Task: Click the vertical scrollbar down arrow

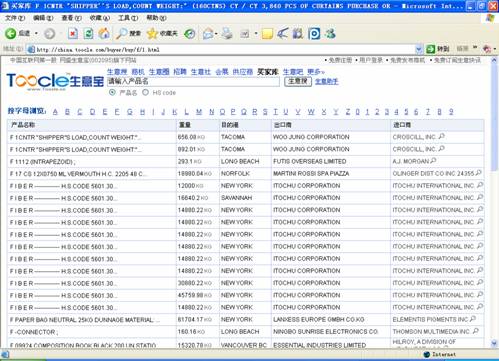Action: coord(494,343)
